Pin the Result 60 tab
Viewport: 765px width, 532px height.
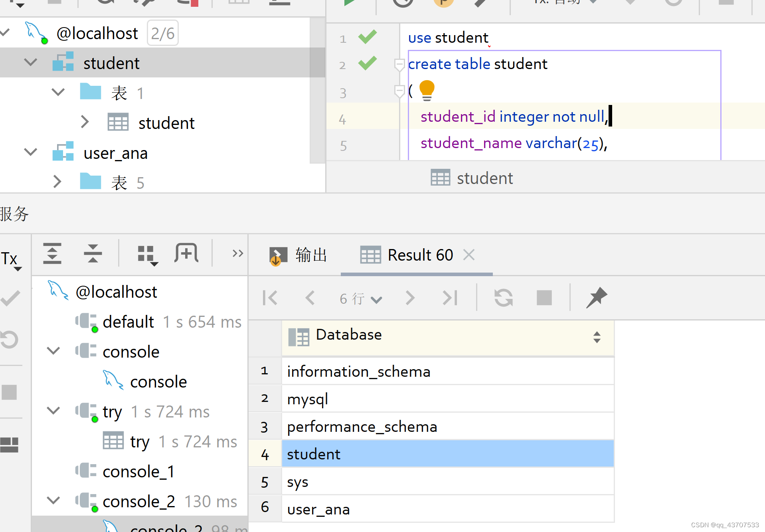[x=597, y=297]
